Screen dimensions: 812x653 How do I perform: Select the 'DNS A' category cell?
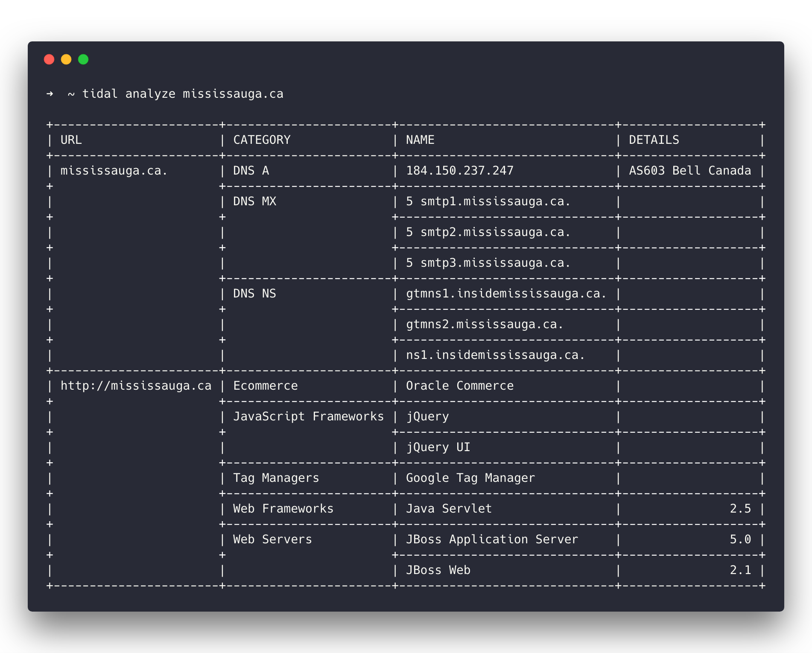click(x=251, y=171)
